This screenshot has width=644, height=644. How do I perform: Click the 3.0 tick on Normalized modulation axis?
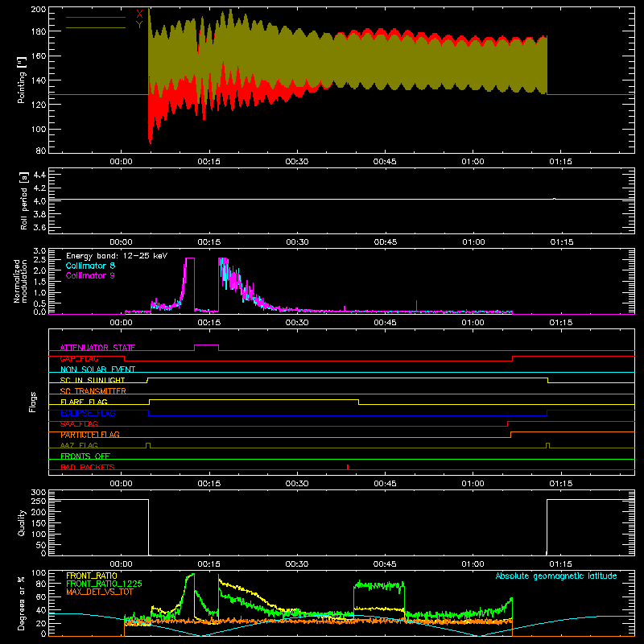click(x=39, y=251)
